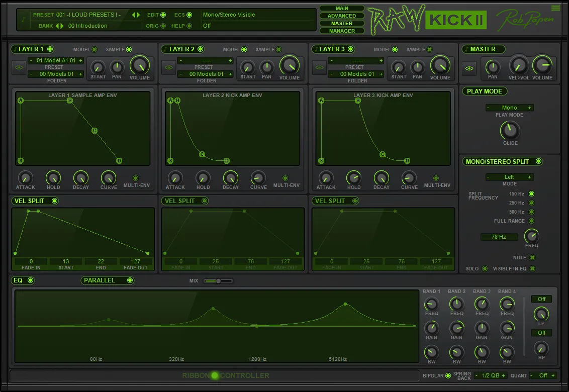569x392 pixels.
Task: Click the previous/next preset arrows icon
Action: pos(136,15)
